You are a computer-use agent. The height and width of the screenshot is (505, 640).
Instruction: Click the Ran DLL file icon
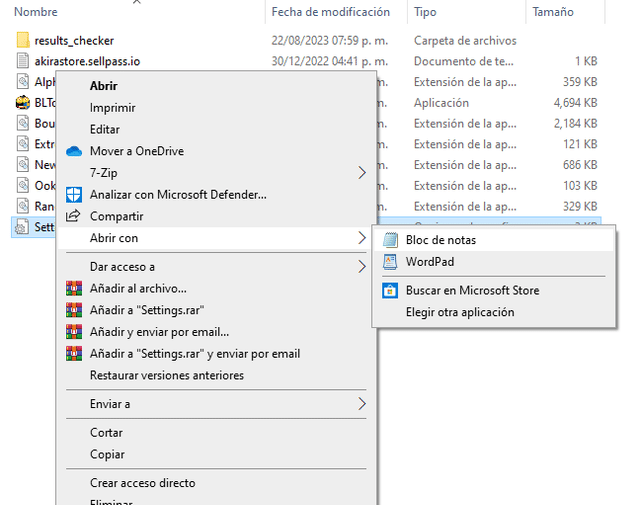pos(23,206)
